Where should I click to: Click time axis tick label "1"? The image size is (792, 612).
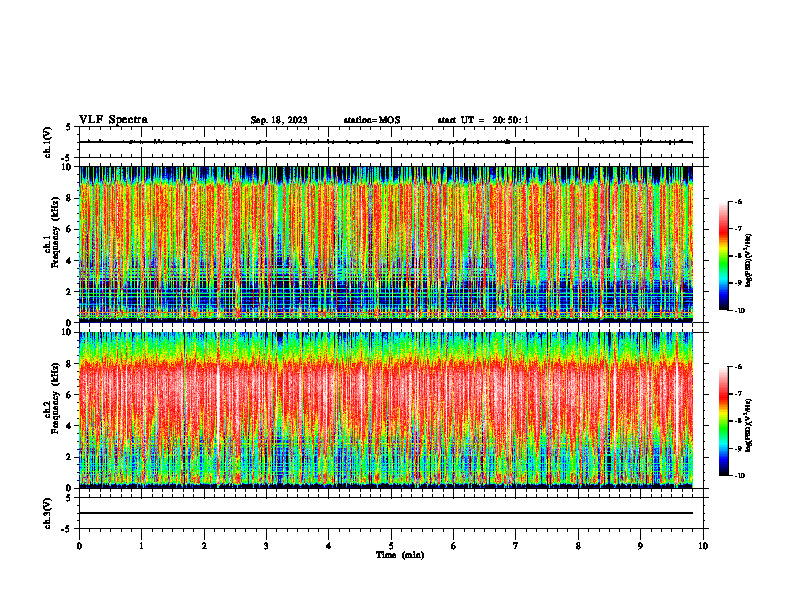coord(141,546)
